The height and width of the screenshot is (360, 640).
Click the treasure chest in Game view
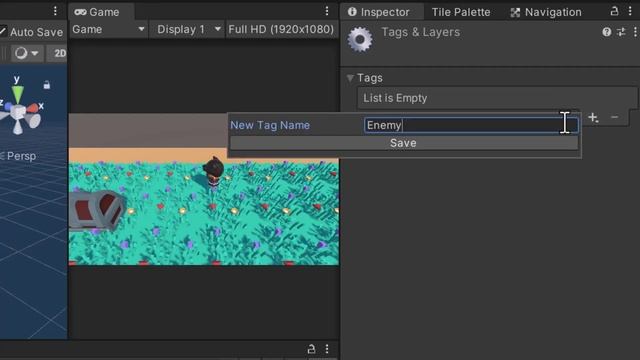tap(96, 211)
